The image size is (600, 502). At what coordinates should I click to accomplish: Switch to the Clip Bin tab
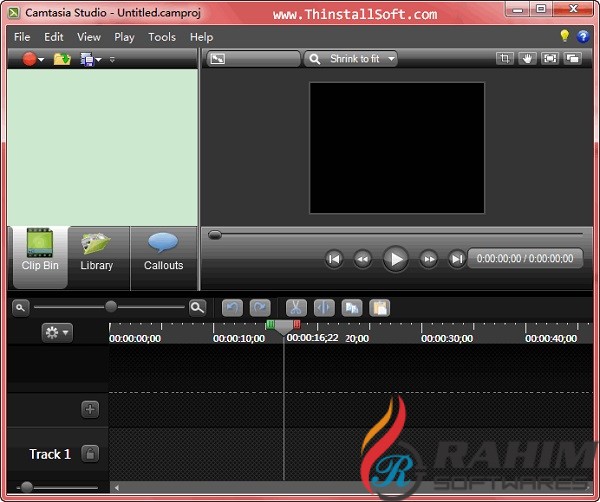click(40, 257)
